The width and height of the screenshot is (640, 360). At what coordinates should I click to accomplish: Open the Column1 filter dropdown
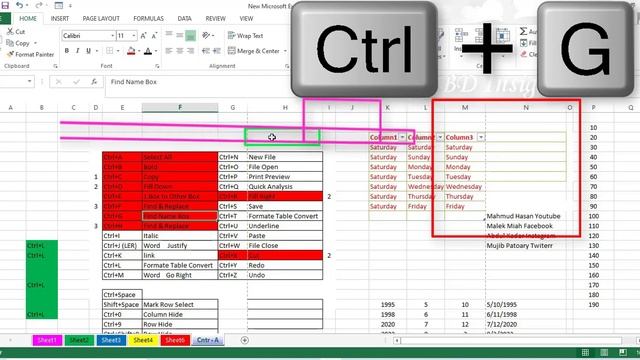coord(402,137)
